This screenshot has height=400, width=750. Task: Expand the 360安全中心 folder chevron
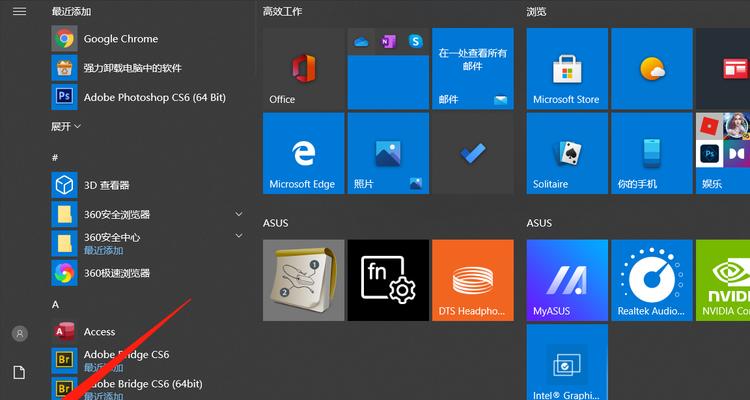coord(239,235)
